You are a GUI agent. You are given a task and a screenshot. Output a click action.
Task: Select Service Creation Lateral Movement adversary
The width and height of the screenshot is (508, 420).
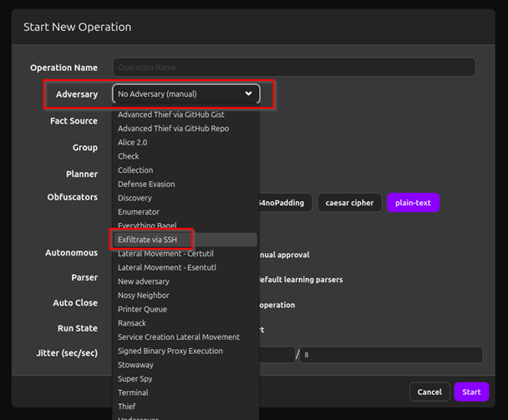185,337
